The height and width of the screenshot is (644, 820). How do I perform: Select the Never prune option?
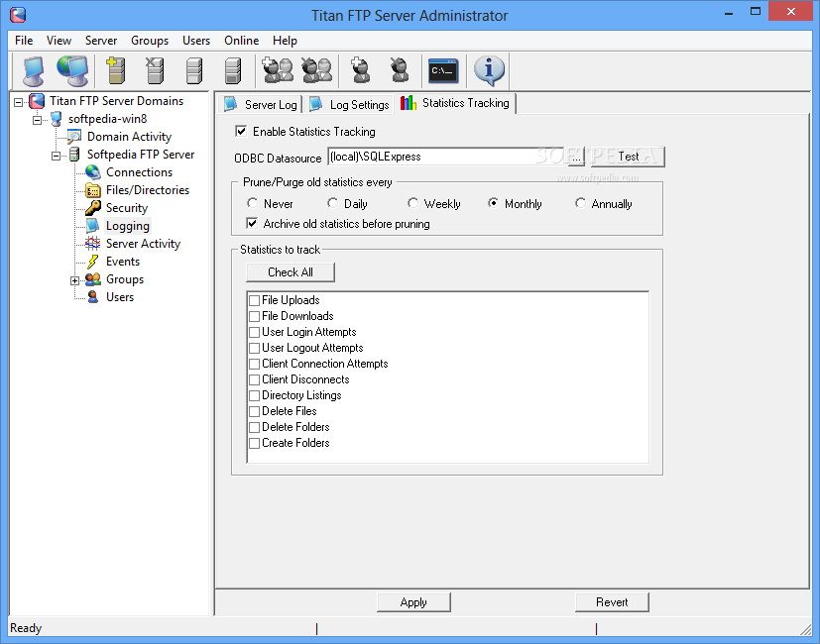coord(252,203)
